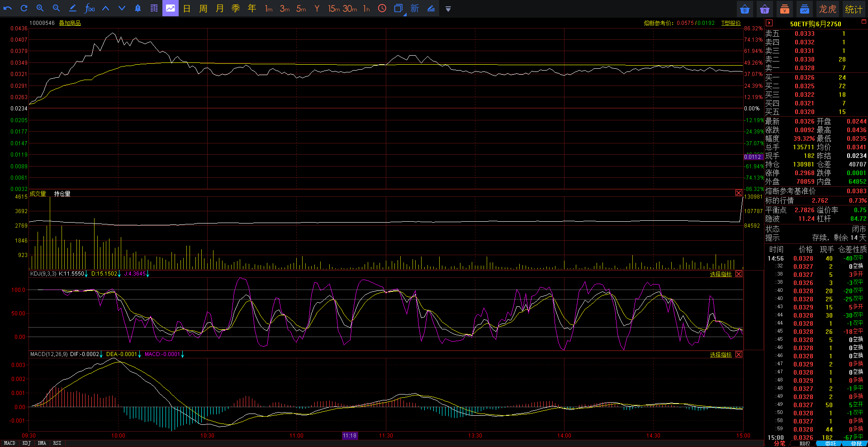Switch to quarterly 季 period
Viewport: 868px width, 447px height.
[x=236, y=8]
